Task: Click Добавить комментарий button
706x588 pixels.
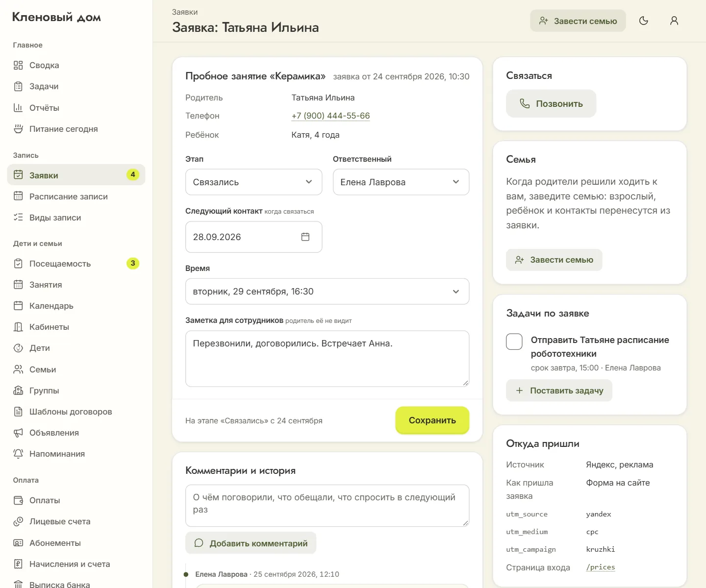Action: point(251,543)
